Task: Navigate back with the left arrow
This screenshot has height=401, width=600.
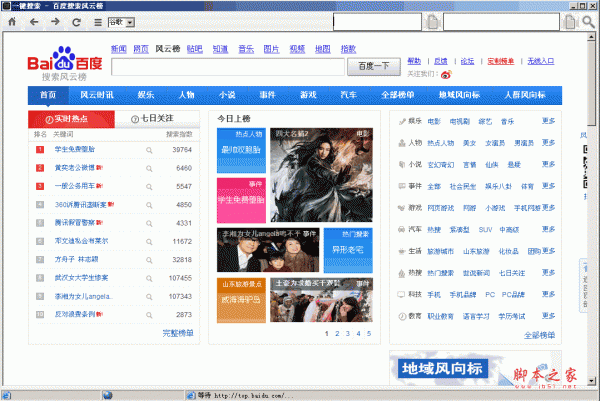Action: tap(34, 22)
